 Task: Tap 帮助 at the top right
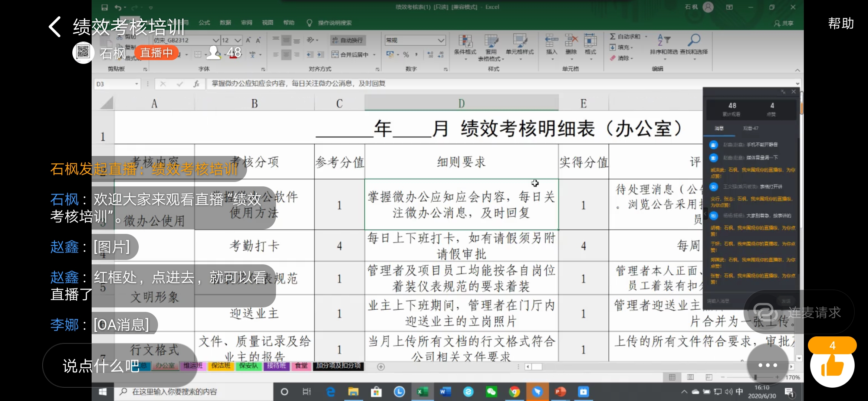coord(841,23)
